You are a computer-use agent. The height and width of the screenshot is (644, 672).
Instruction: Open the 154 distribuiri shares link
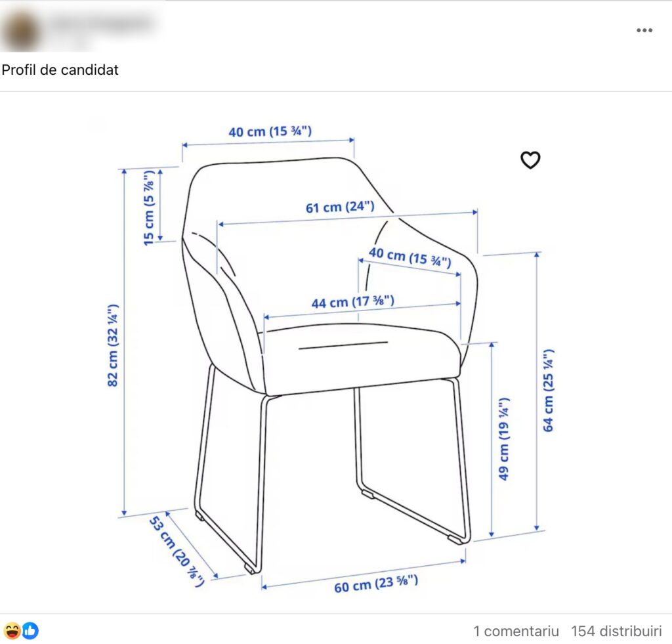(x=616, y=631)
